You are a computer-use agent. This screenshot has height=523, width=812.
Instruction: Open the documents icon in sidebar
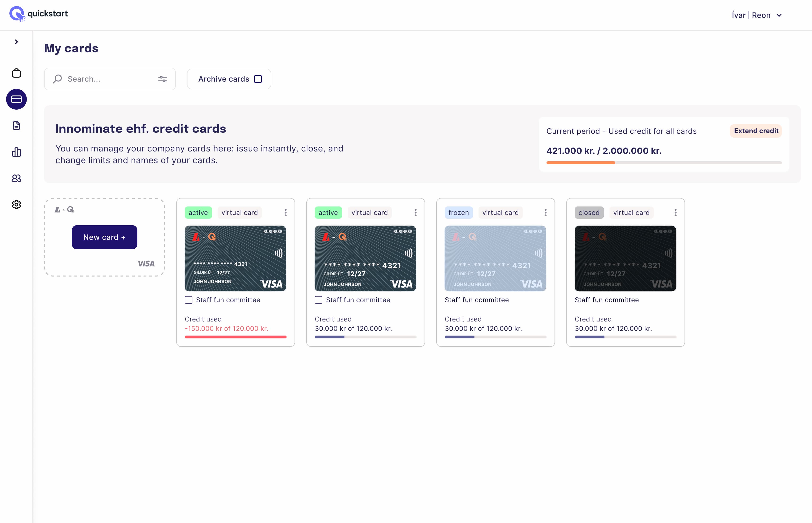coord(16,126)
